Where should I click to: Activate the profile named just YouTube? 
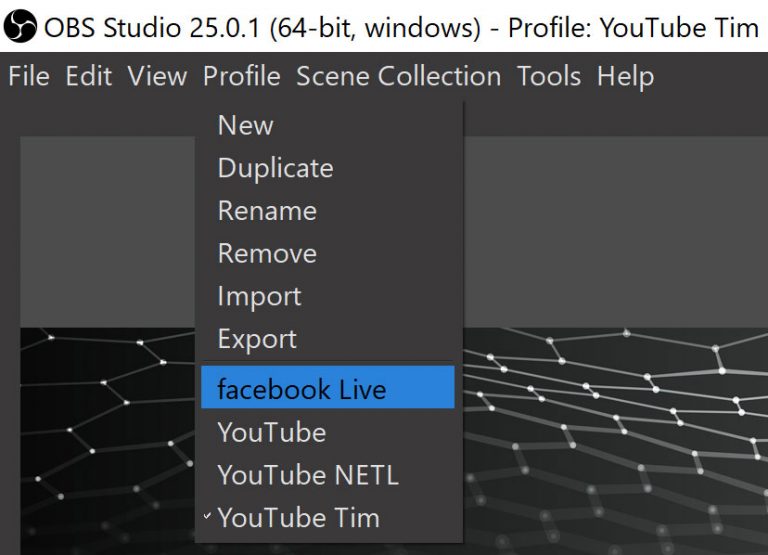(271, 433)
